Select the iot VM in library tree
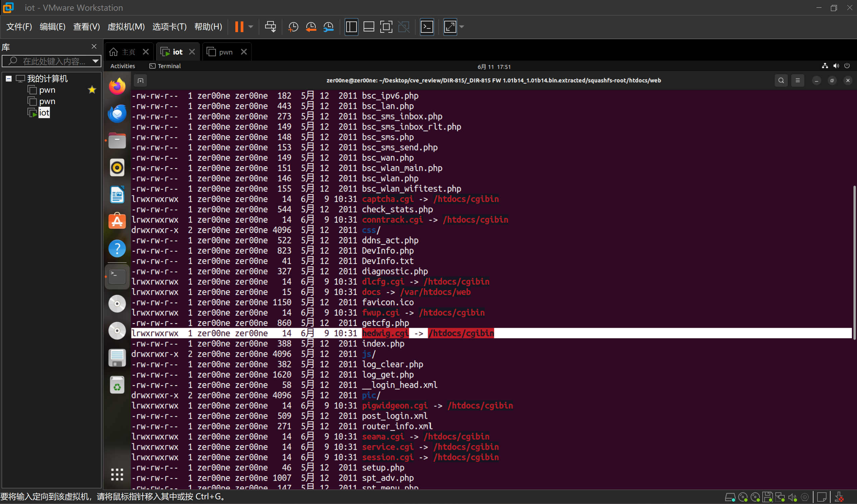The image size is (857, 504). (44, 112)
